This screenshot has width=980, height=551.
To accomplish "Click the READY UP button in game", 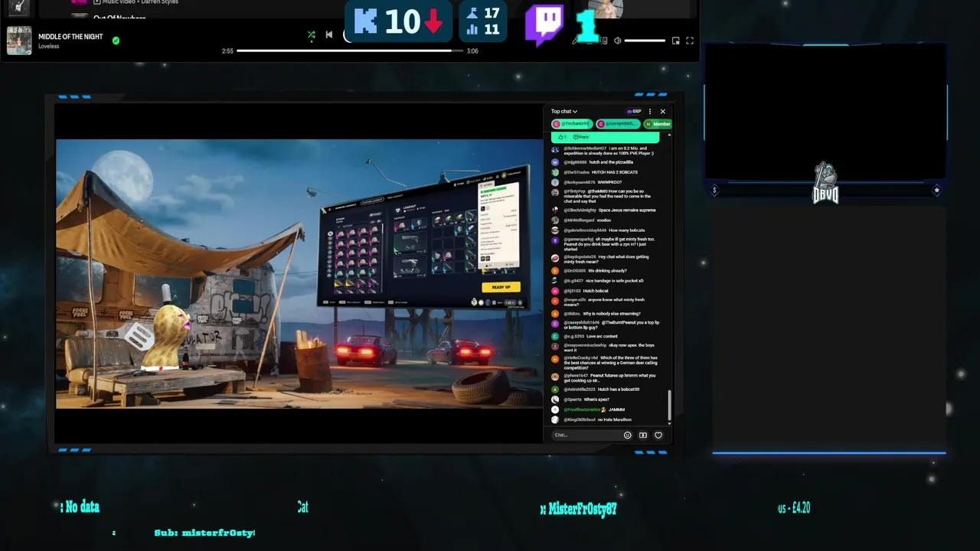I will coord(501,287).
